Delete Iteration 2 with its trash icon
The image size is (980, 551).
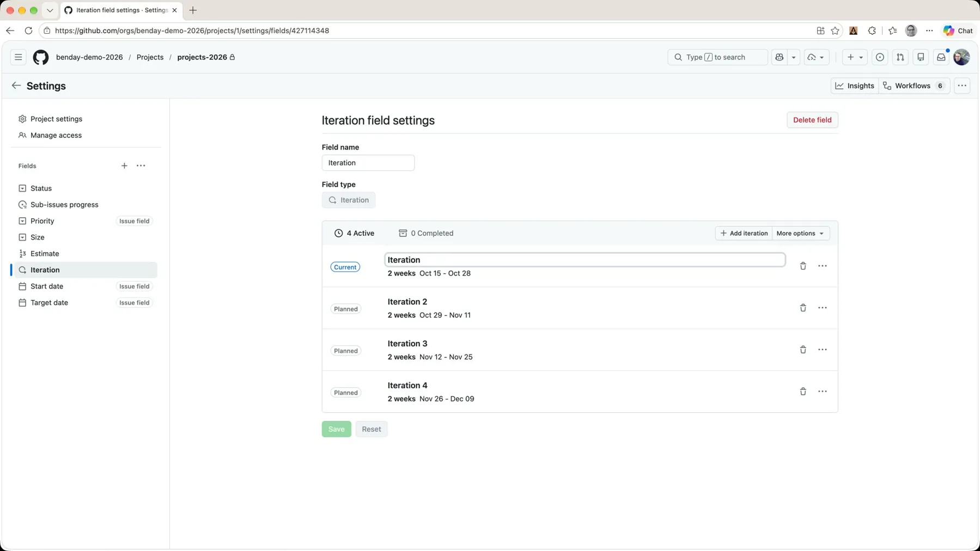(803, 308)
